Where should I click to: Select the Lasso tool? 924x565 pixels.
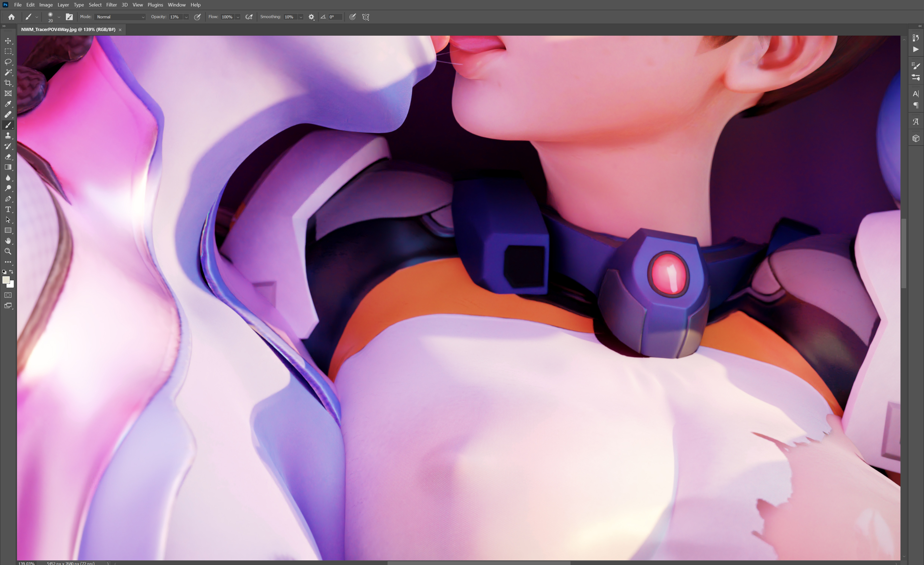pyautogui.click(x=8, y=62)
